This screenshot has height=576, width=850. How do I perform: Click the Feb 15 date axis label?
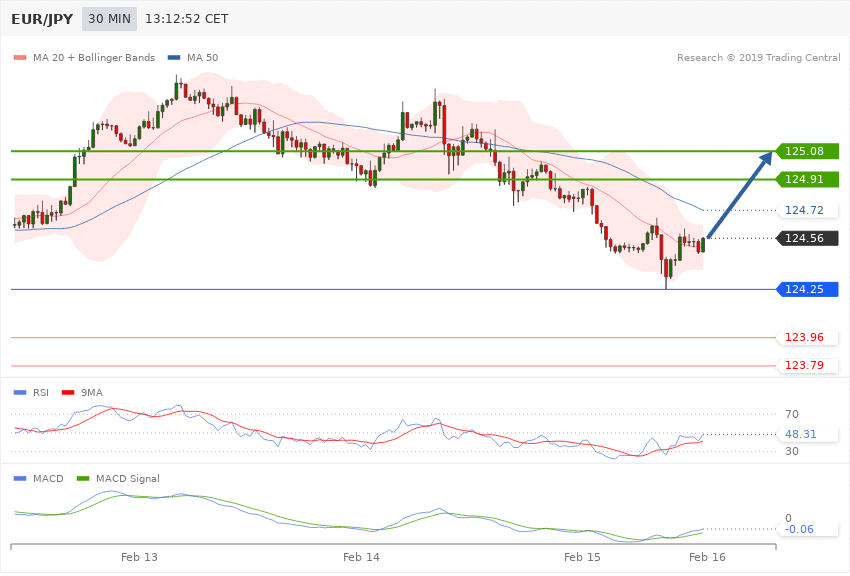pyautogui.click(x=582, y=558)
